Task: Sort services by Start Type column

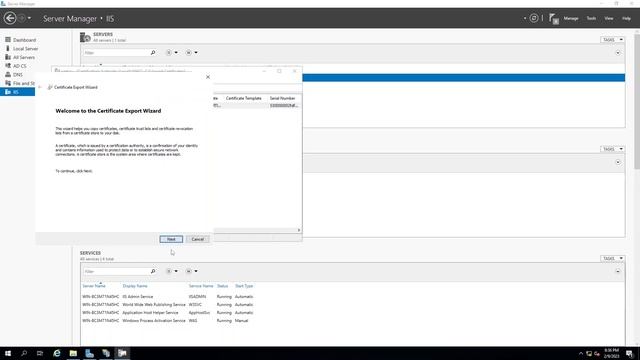Action: point(244,286)
